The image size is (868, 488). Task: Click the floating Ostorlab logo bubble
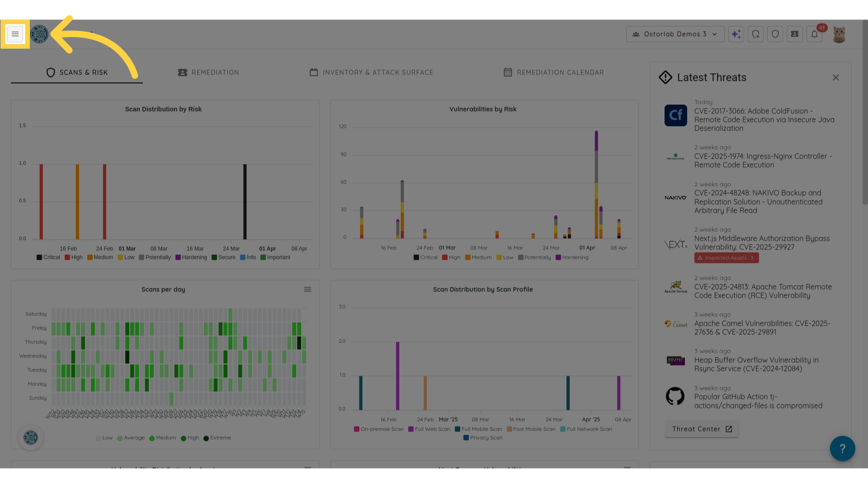pos(31,437)
